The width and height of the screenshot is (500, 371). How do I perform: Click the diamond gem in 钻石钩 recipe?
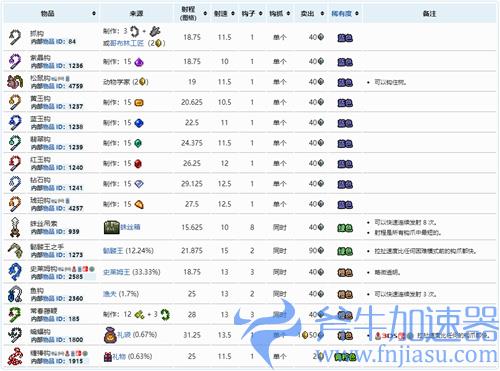click(x=139, y=184)
